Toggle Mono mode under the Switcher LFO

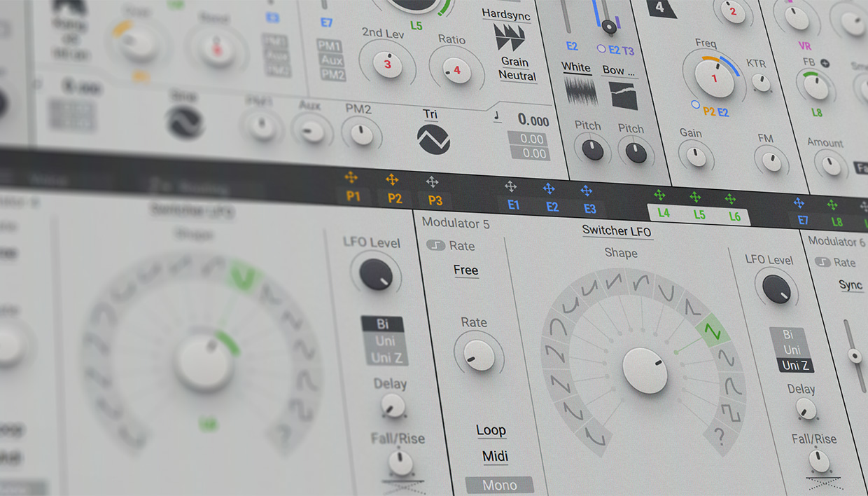[x=499, y=484]
